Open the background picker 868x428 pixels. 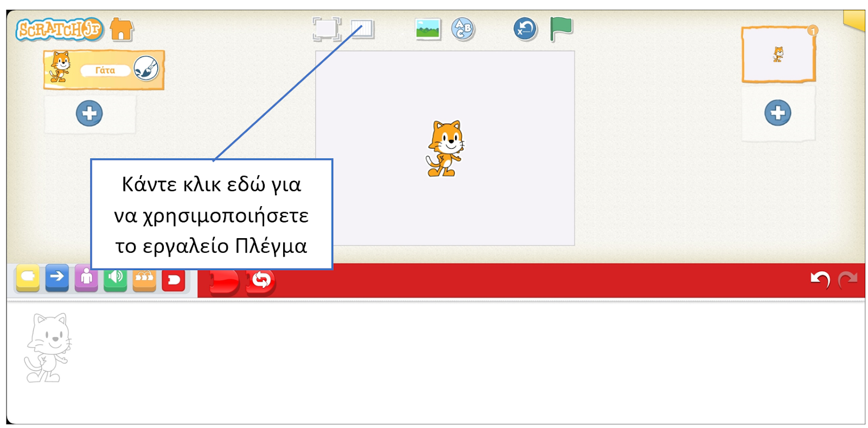coord(428,29)
